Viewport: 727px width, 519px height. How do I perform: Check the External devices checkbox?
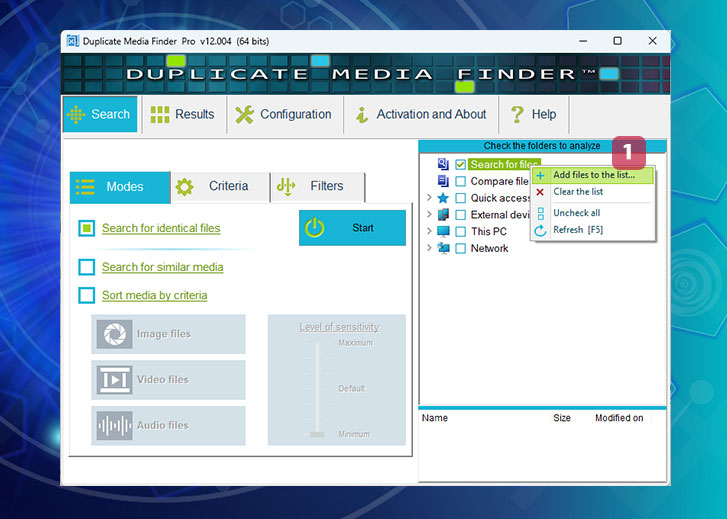(460, 215)
